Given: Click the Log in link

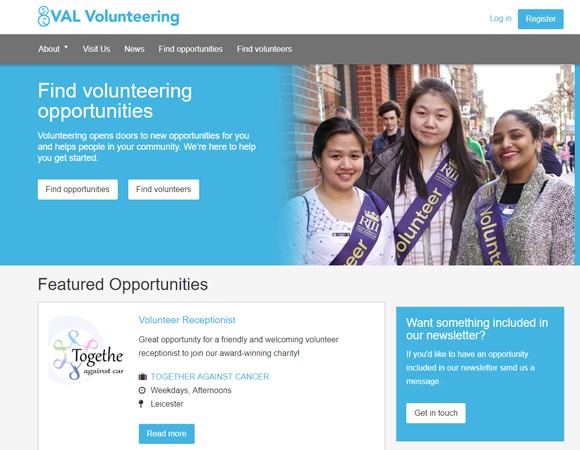Looking at the screenshot, I should click(x=500, y=18).
